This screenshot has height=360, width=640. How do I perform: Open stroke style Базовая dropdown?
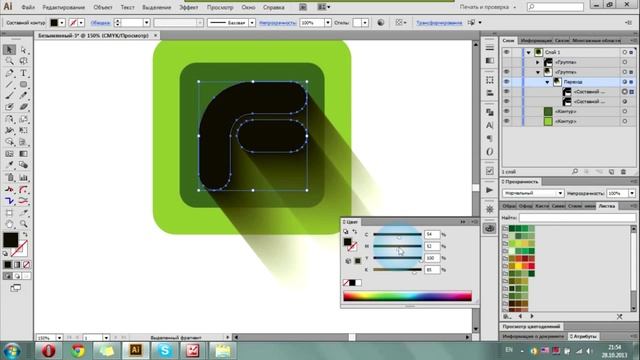pos(252,23)
